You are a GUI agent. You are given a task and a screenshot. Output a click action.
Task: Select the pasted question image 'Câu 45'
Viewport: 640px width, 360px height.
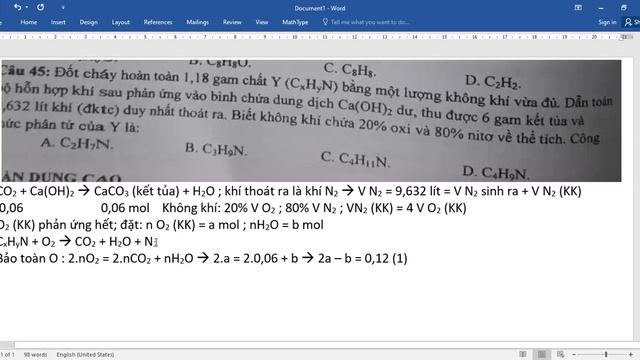311,121
